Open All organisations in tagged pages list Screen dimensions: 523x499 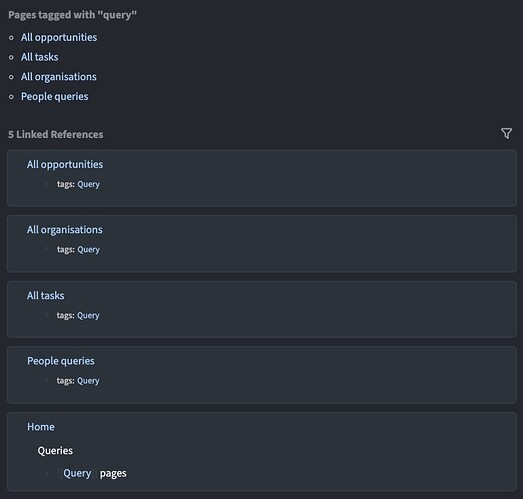click(59, 77)
